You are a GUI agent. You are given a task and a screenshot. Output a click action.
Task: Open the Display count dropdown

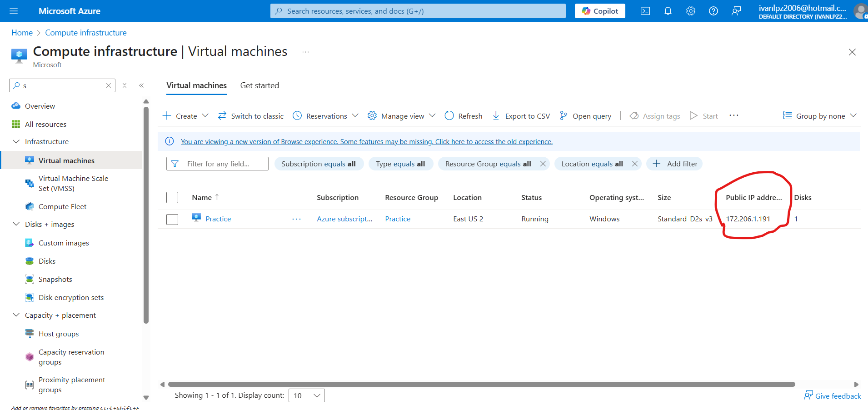tap(307, 395)
